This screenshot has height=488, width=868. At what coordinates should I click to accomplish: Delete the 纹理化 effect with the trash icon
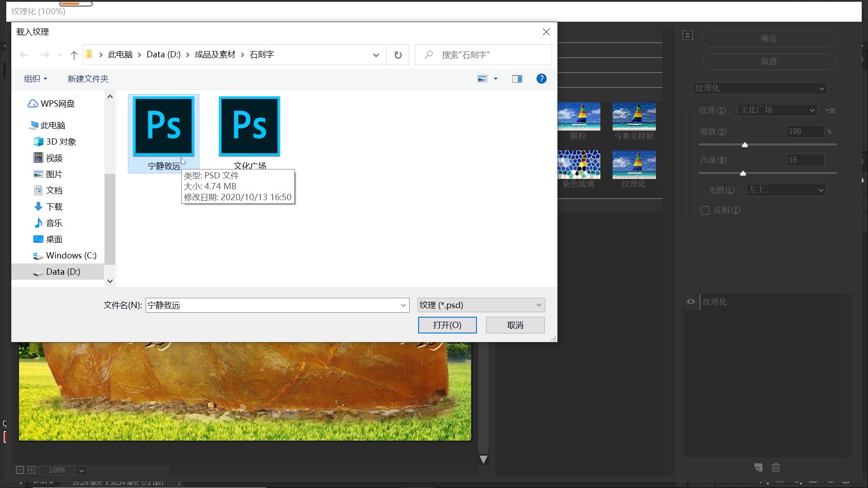(776, 468)
